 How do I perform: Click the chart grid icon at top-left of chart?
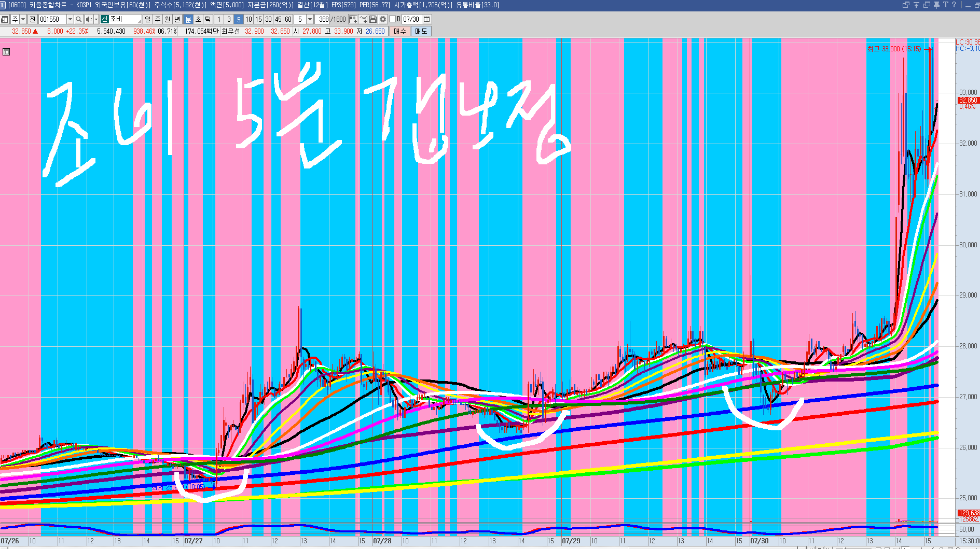(6, 52)
